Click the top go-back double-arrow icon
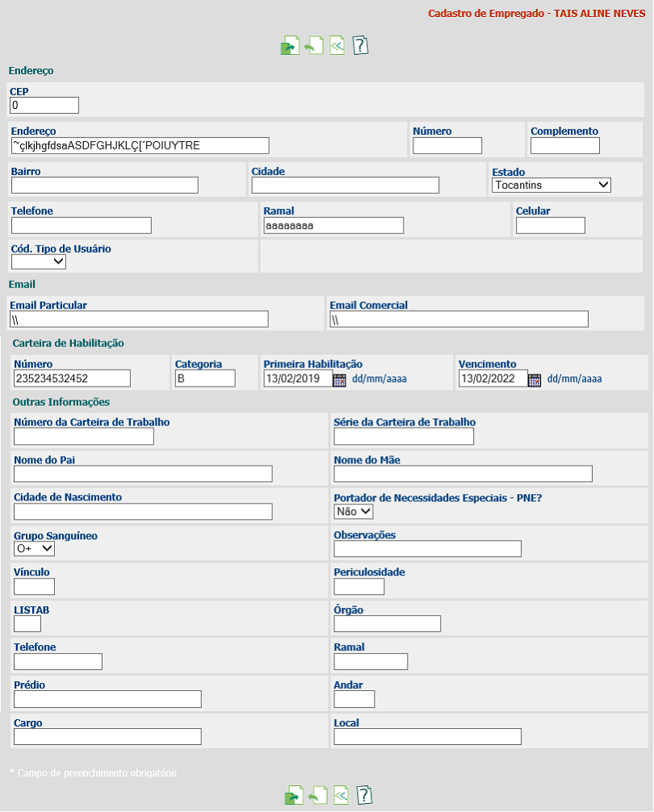This screenshot has width=654, height=812. 337,45
